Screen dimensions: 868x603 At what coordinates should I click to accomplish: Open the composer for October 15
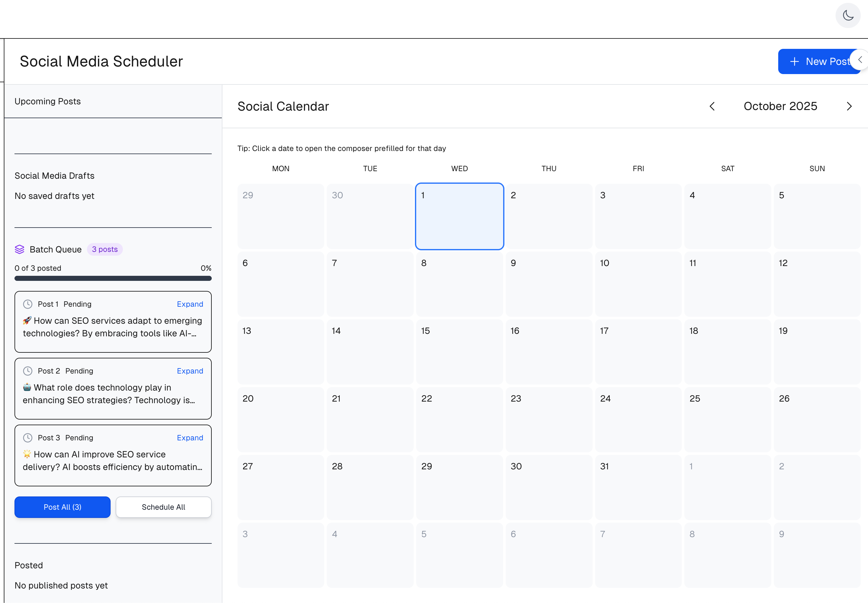(x=459, y=352)
